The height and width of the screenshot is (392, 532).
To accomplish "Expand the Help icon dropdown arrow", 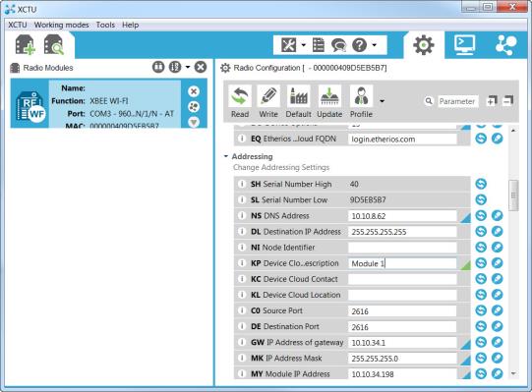I will 374,45.
